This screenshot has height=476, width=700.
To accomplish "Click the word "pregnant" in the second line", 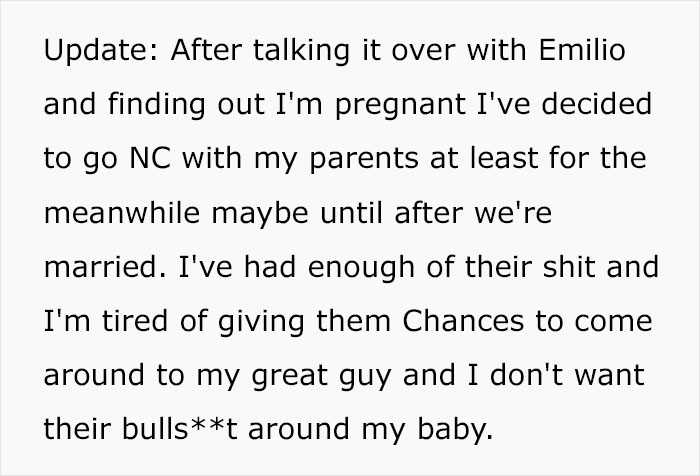I will 400,106.
